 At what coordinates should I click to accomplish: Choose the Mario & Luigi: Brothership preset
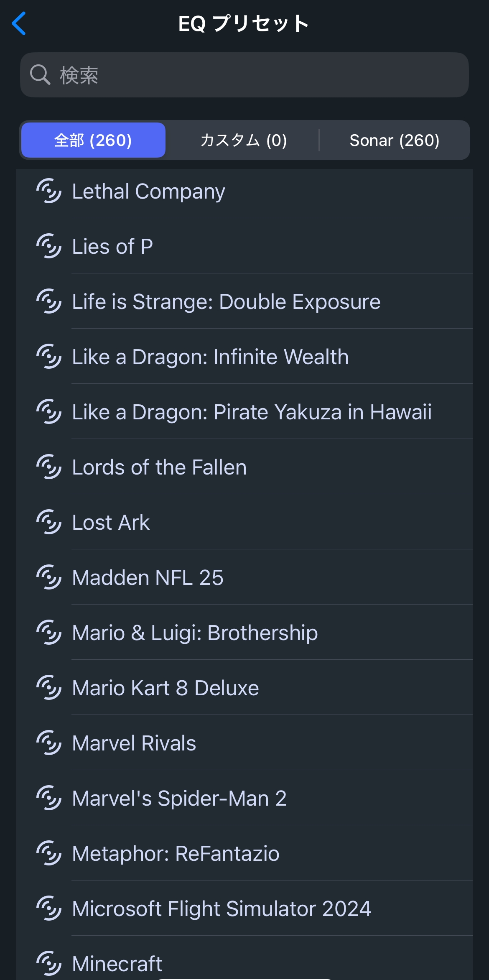click(195, 633)
